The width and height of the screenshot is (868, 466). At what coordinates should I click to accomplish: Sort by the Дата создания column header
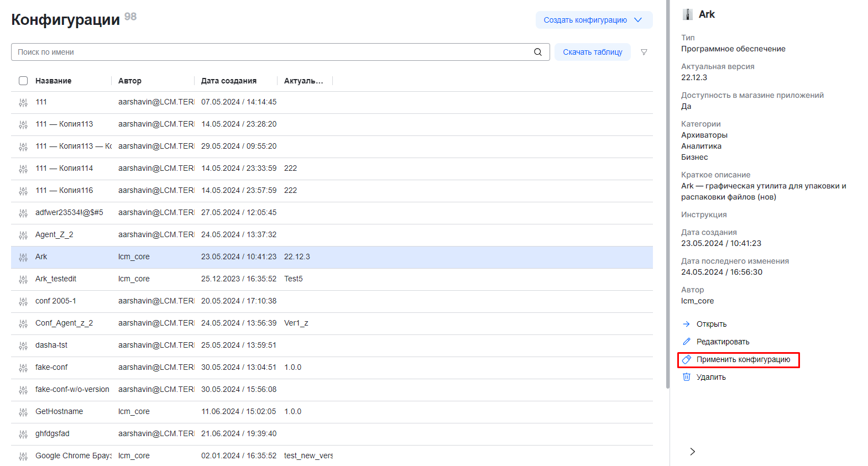[229, 81]
